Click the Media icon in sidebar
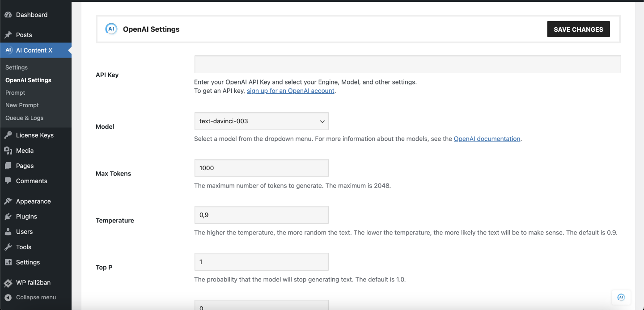Screen dimensions: 644x310 click(x=8, y=151)
